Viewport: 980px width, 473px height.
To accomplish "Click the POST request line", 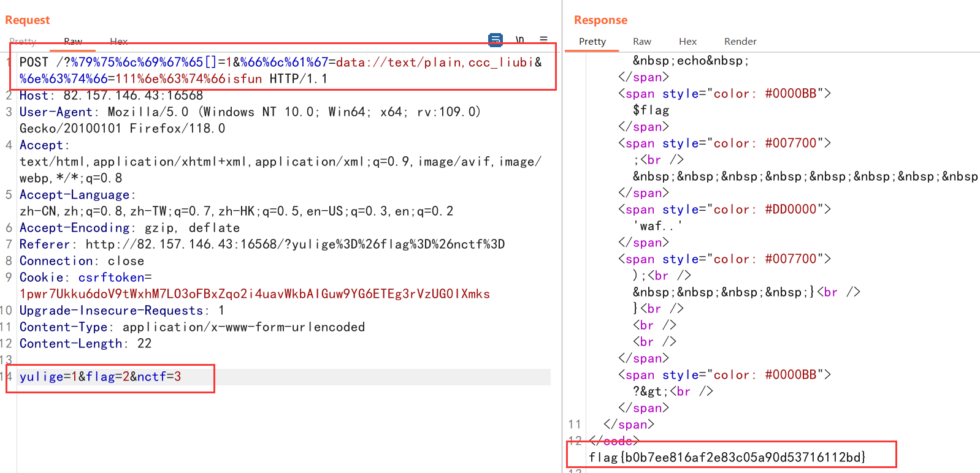I will [281, 70].
